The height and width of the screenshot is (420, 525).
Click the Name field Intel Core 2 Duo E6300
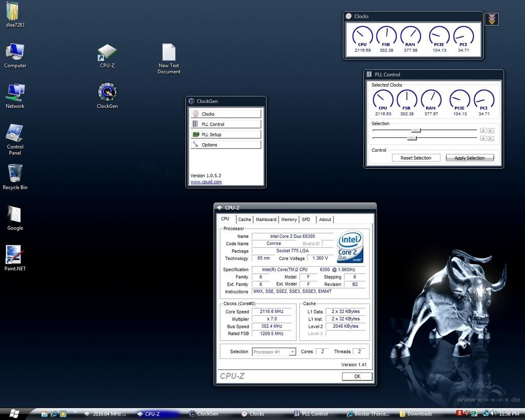point(292,236)
